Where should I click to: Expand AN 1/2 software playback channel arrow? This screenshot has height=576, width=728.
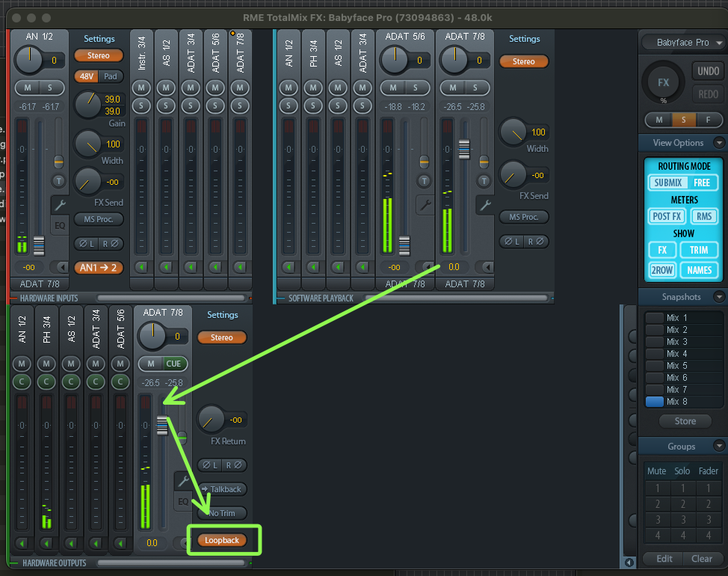pos(289,267)
